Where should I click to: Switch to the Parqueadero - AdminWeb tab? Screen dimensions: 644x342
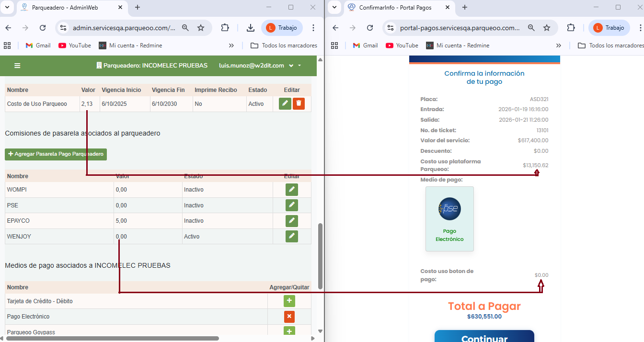(x=72, y=8)
